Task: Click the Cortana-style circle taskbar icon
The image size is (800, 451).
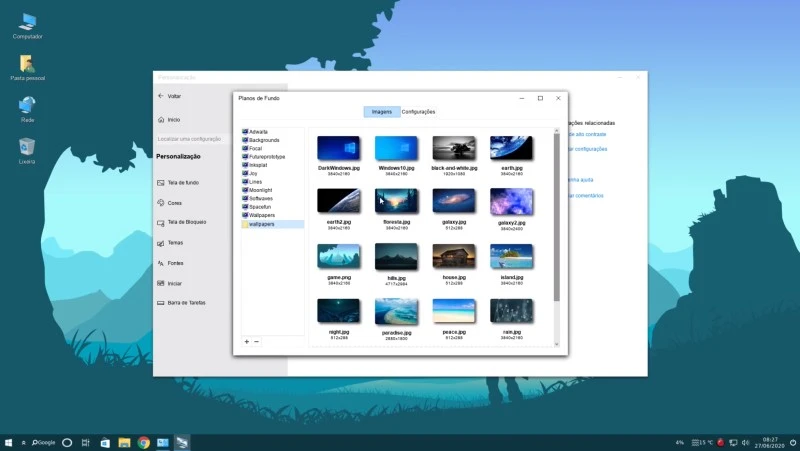Action: [67, 442]
